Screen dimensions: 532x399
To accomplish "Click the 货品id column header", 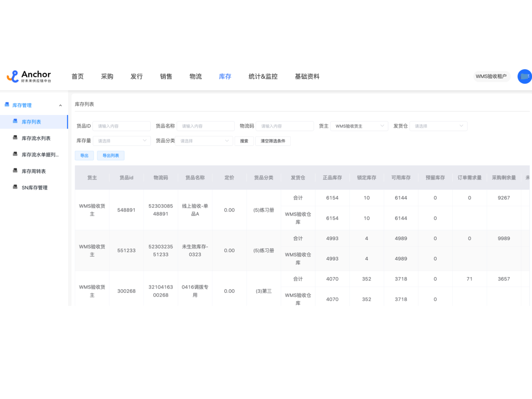I will point(126,178).
